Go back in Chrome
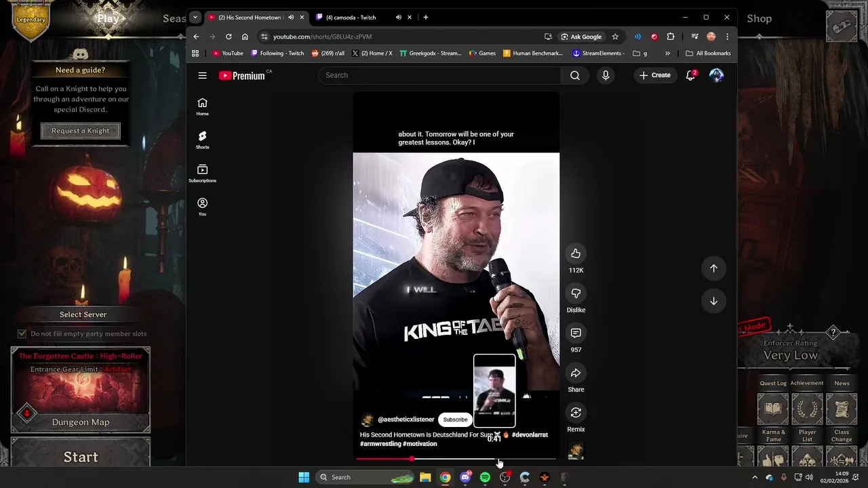The height and width of the screenshot is (488, 868). pyautogui.click(x=196, y=37)
